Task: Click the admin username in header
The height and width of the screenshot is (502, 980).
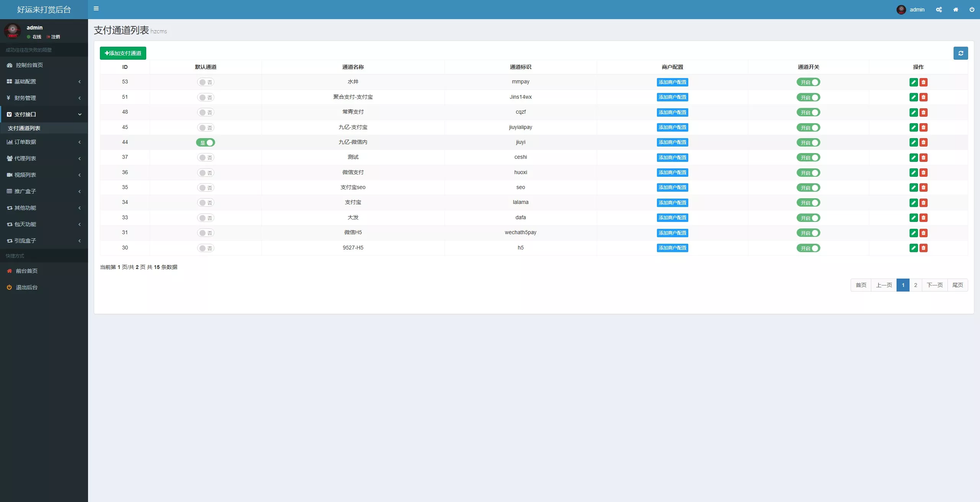Action: click(917, 10)
